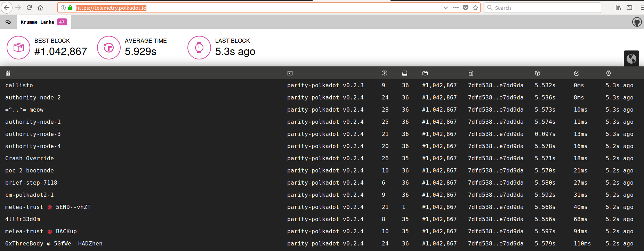Screen dimensions: 644x251
Task: Toggle the browser sidebar view
Action: (x=629, y=8)
